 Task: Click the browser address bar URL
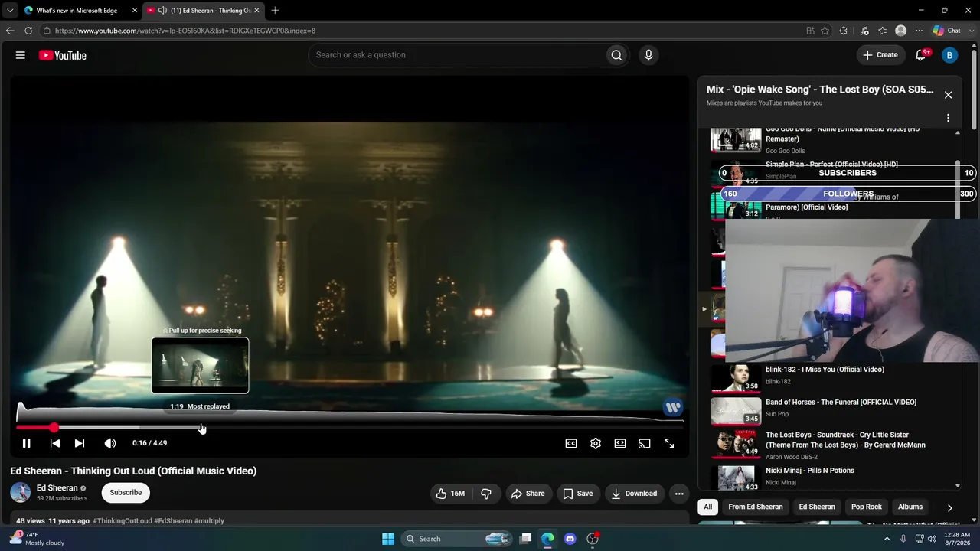(x=185, y=31)
